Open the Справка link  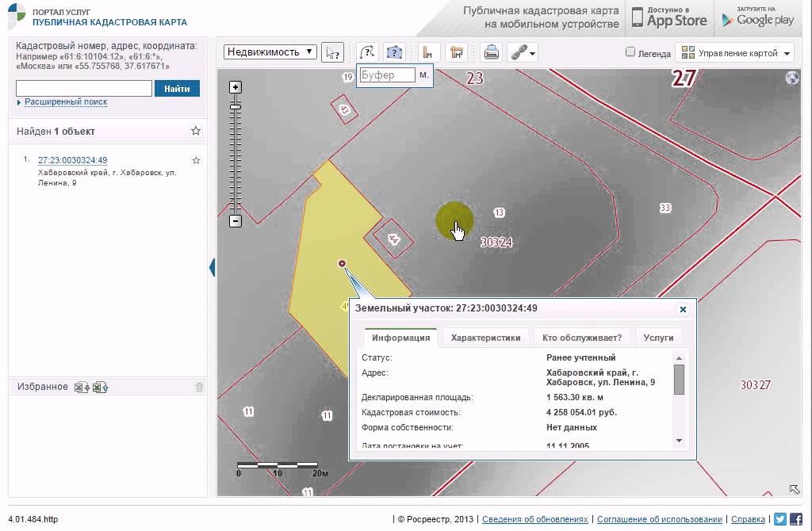click(x=748, y=519)
